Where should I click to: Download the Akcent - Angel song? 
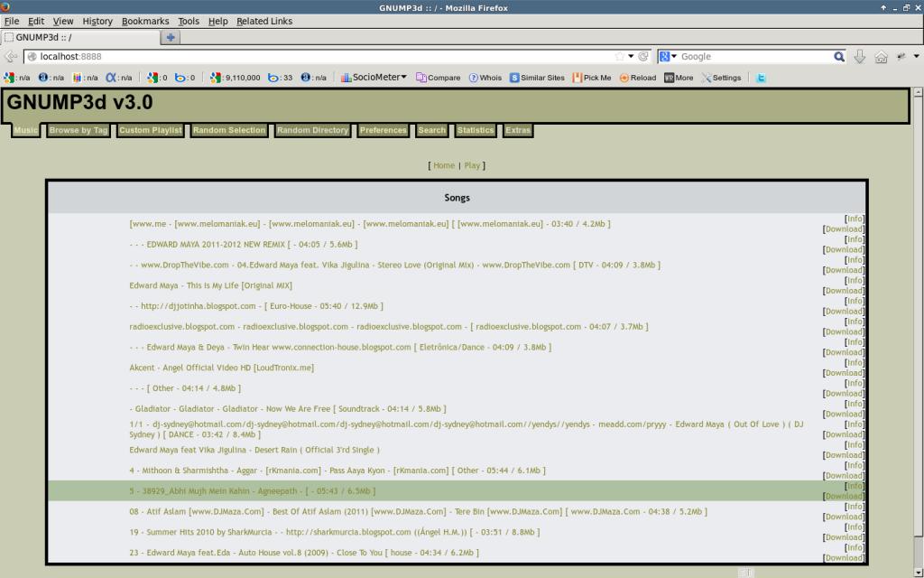click(844, 373)
